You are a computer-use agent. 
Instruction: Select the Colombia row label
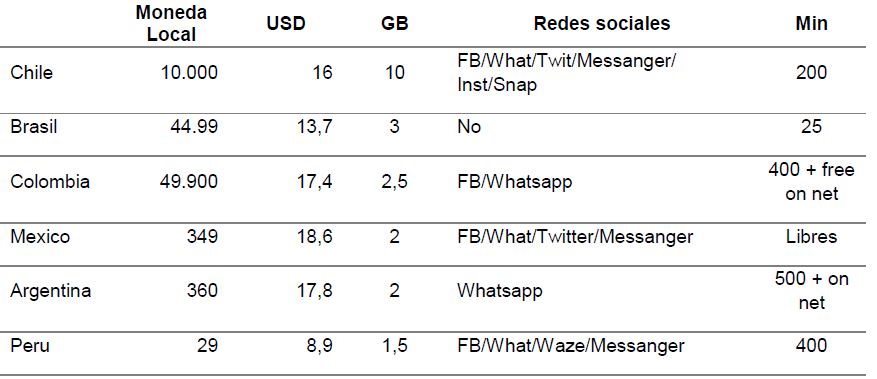tap(50, 182)
